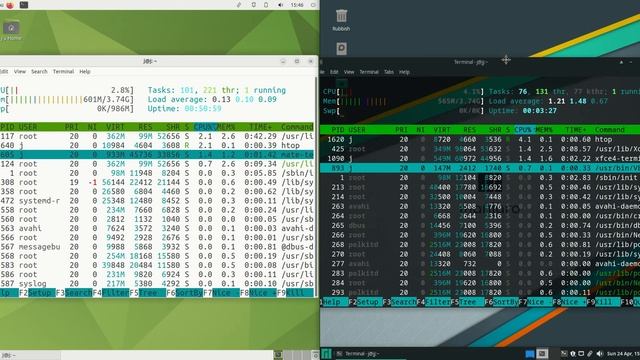This screenshot has width=640, height=360.
Task: Select first workspace in Xfce pager
Action: [530, 353]
